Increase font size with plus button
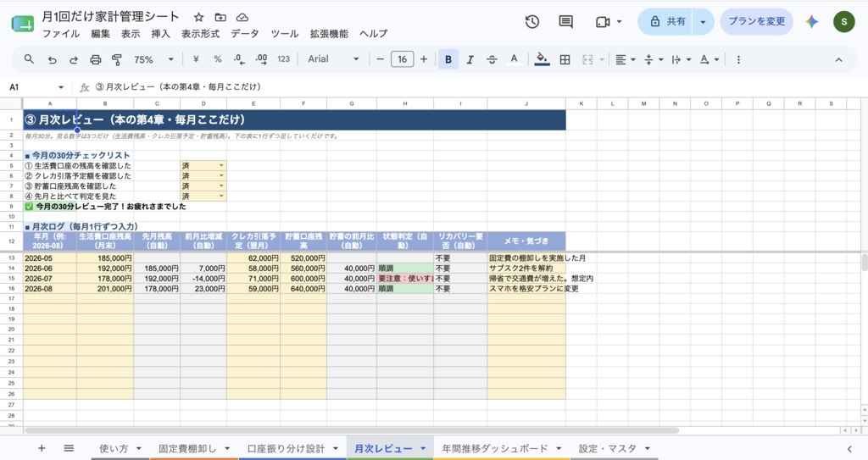 (424, 59)
